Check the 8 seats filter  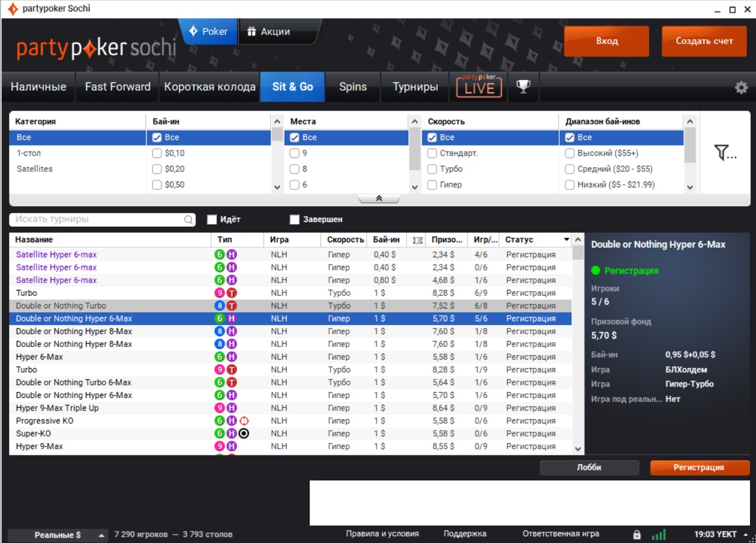[295, 169]
